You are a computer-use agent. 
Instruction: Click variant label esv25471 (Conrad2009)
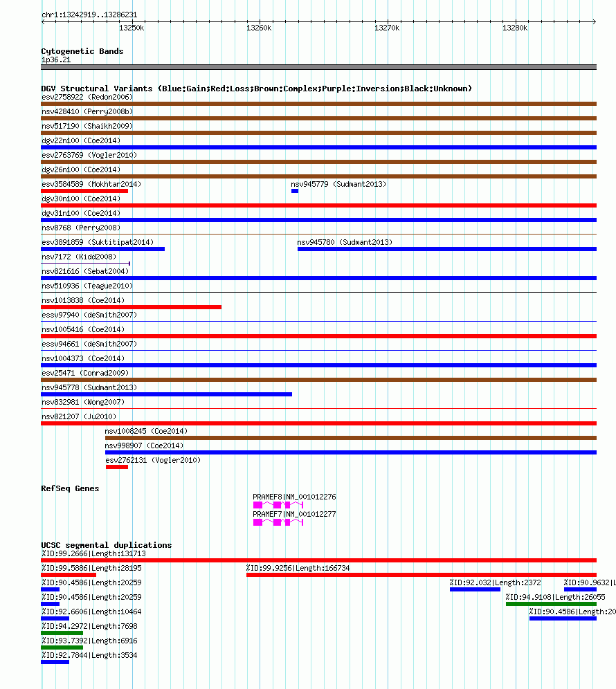[85, 373]
